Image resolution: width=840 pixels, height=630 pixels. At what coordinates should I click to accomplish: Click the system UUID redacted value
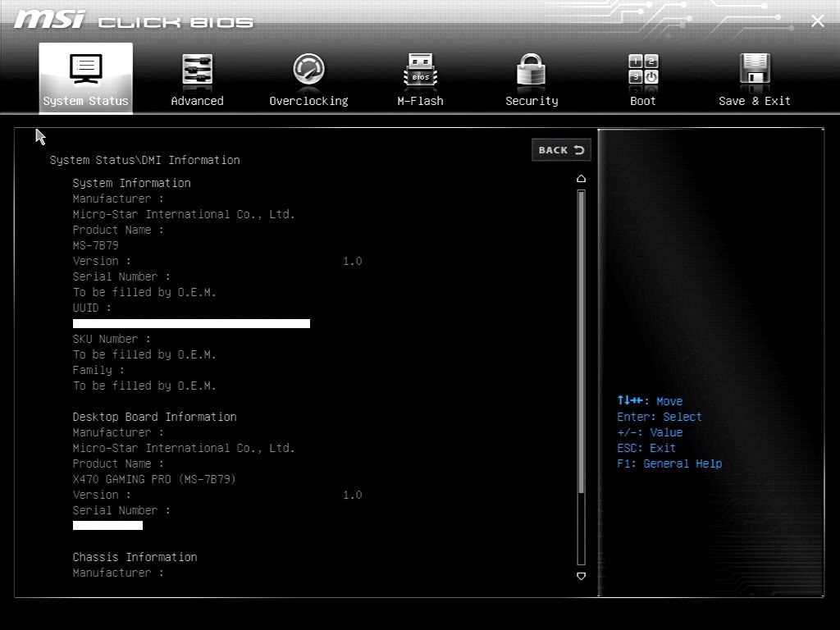click(191, 323)
